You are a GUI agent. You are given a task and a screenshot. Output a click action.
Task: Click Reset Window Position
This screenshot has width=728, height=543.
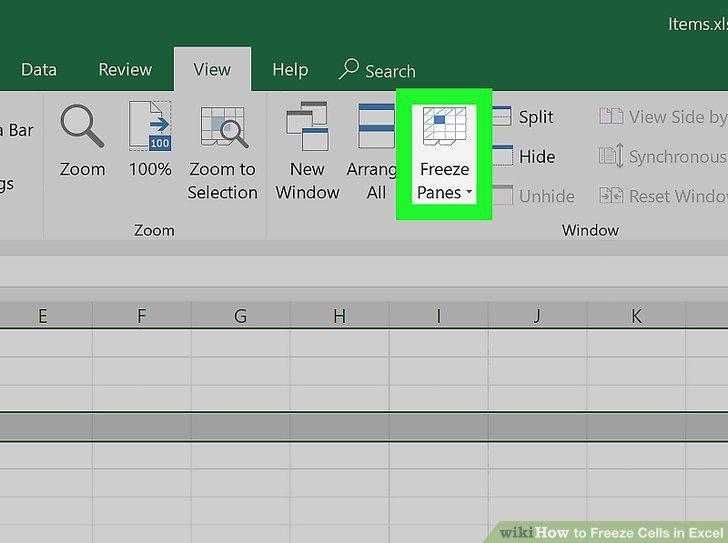[663, 196]
